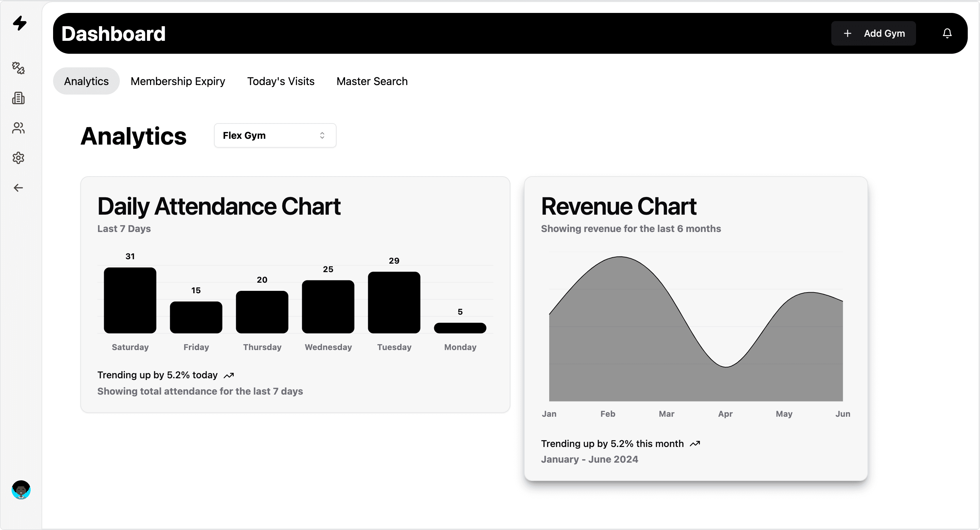Viewport: 980px width, 530px height.
Task: Switch to Membership Expiry tab
Action: point(178,81)
